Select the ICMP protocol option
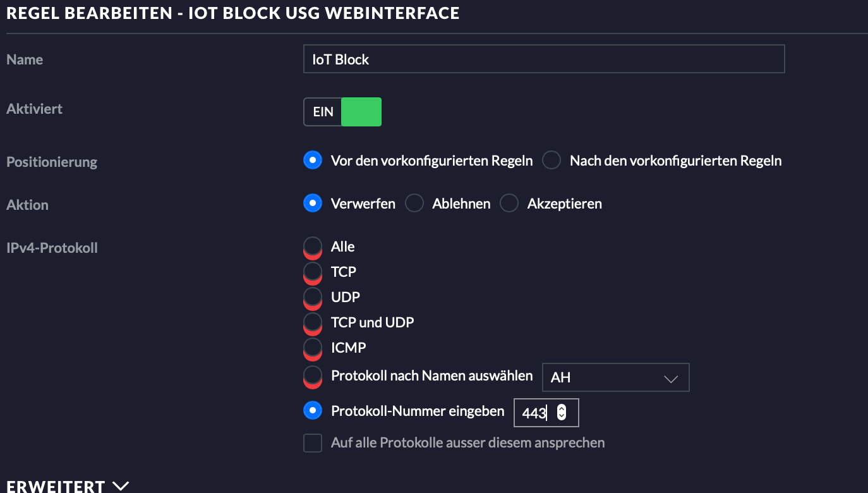The height and width of the screenshot is (493, 868). [x=313, y=348]
